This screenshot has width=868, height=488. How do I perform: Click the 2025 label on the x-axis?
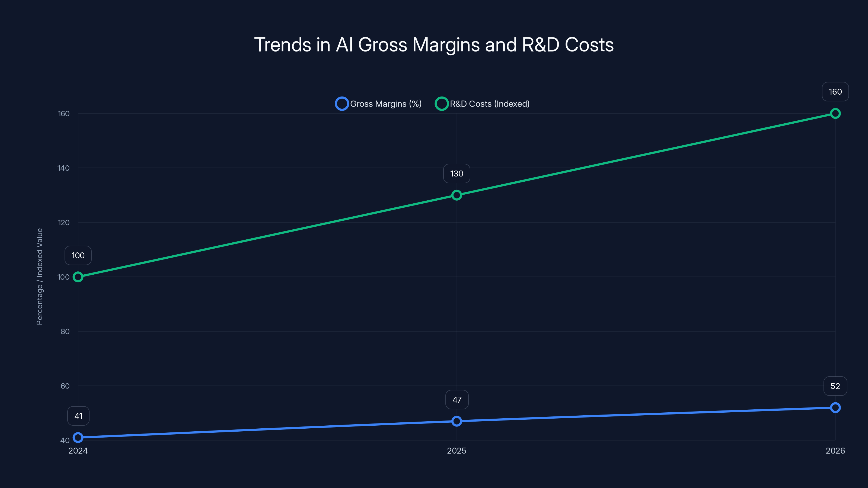457,451
